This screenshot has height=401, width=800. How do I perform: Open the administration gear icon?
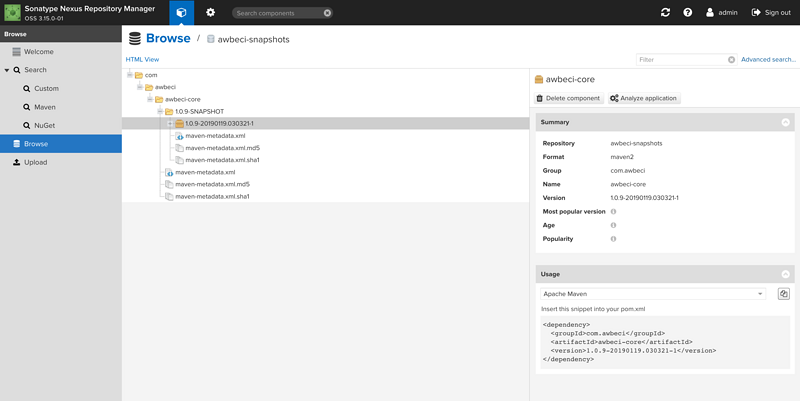point(210,12)
